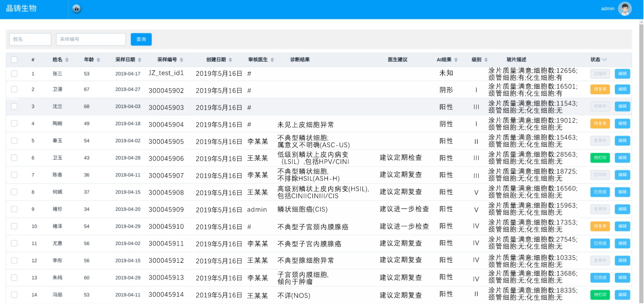Viewport: 644px width, 305px height.
Task: Focus the 采样编号 search input
Action: click(91, 39)
